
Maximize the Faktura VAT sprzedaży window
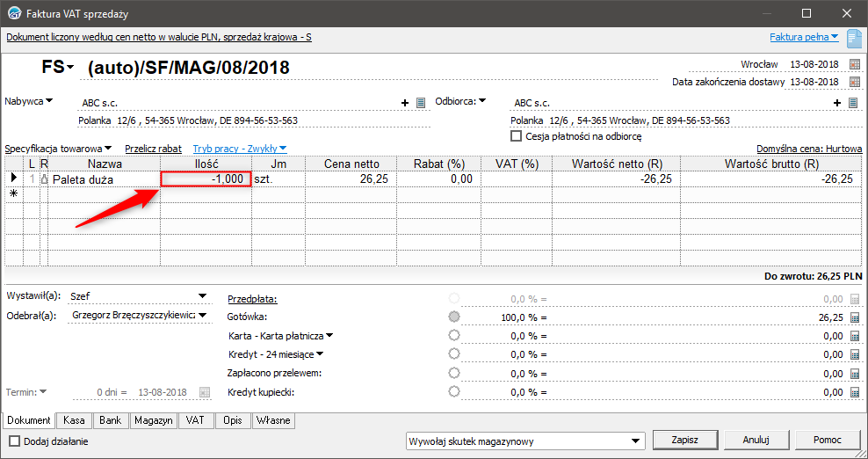coord(807,13)
